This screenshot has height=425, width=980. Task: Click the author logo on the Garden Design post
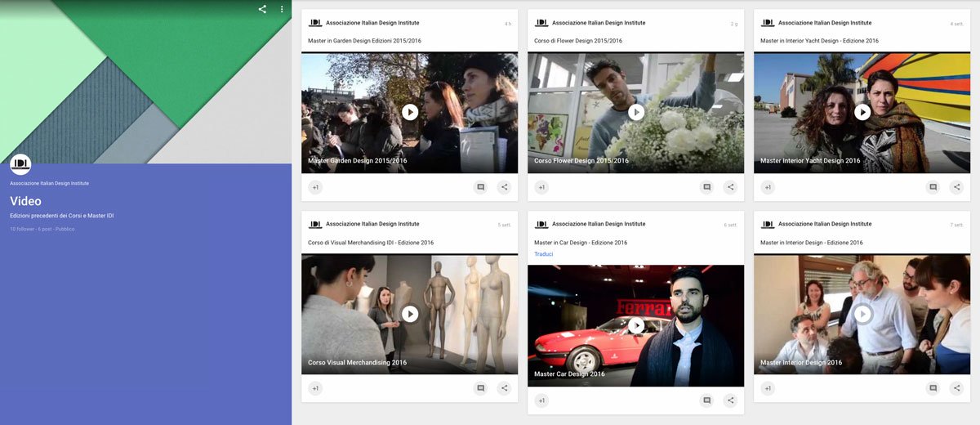pyautogui.click(x=314, y=23)
